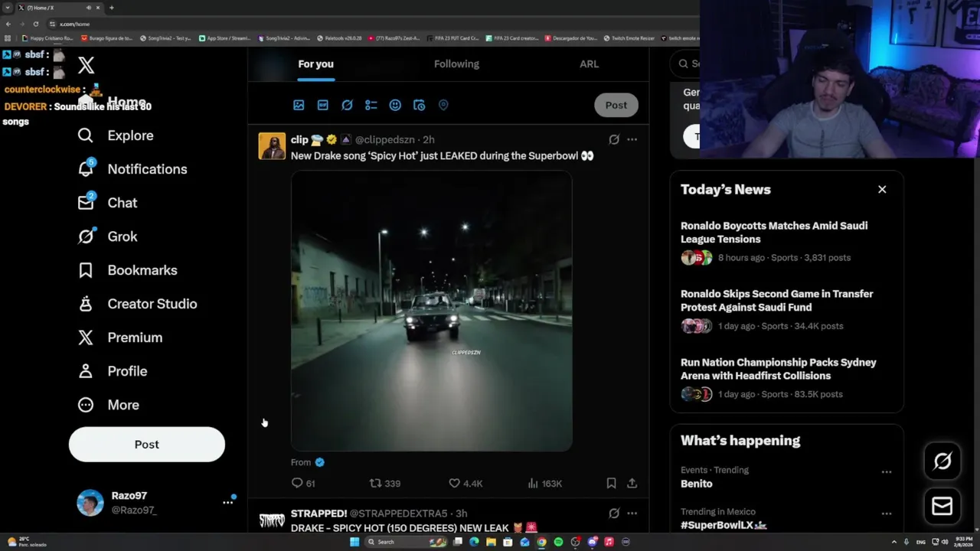980x551 pixels.
Task: Open the Explore page
Action: pos(116,135)
